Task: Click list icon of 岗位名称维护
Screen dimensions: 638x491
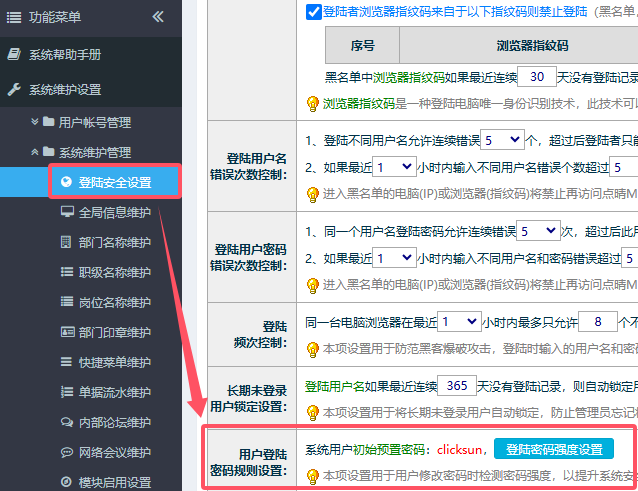Action: click(67, 301)
